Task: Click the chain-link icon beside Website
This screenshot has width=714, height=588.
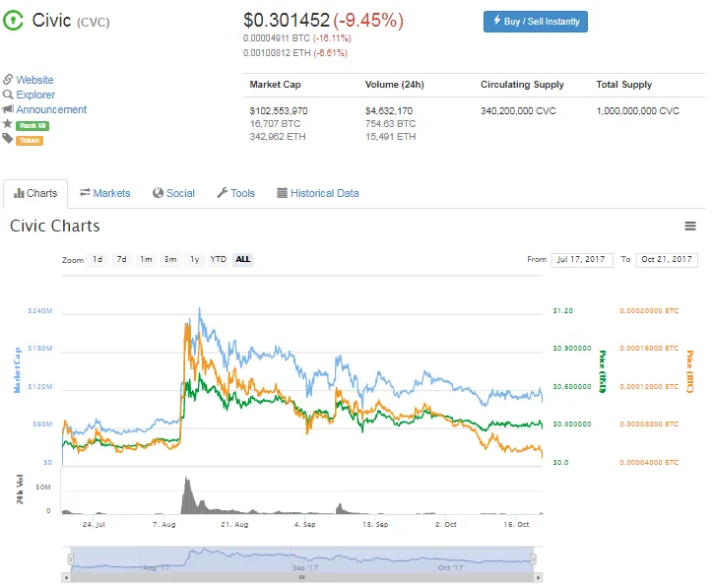Action: click(x=8, y=80)
